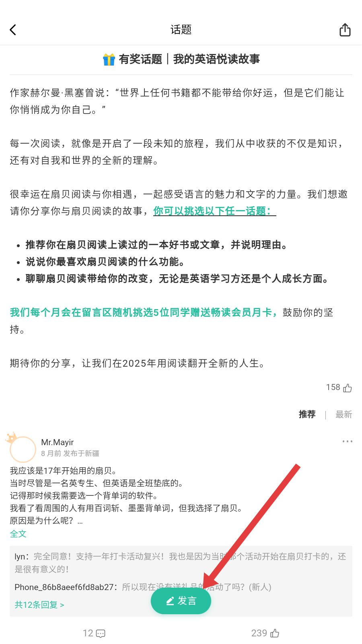Expand 共12条回复 replies
Screen dimensions: 362x644
point(39,605)
